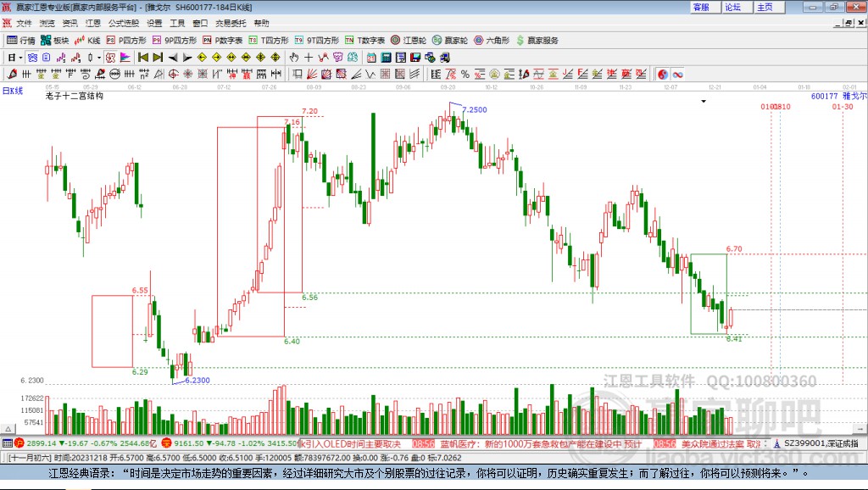The image size is (868, 490).
Task: Select the crosshair cursor tool
Action: pyautogui.click(x=309, y=58)
